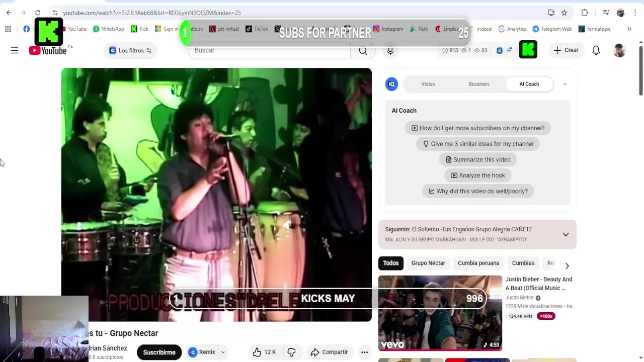This screenshot has width=644, height=362.
Task: Dislike the video with thumbs down
Action: pos(291,352)
